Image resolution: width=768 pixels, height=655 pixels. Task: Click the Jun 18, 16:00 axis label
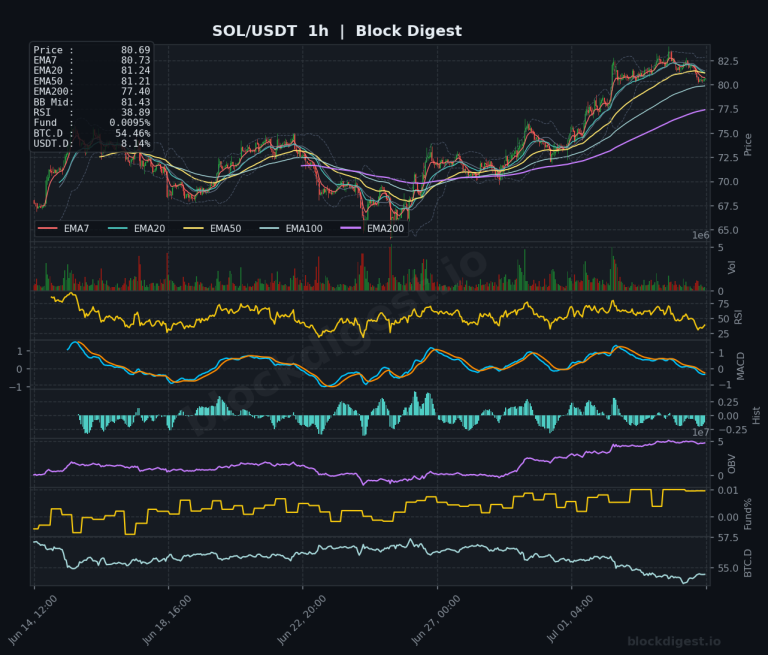pos(167,620)
